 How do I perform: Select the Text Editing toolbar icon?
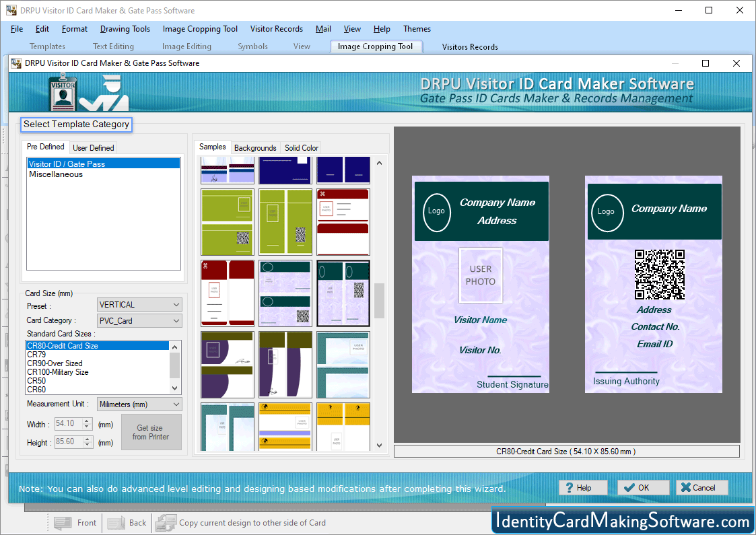[112, 46]
